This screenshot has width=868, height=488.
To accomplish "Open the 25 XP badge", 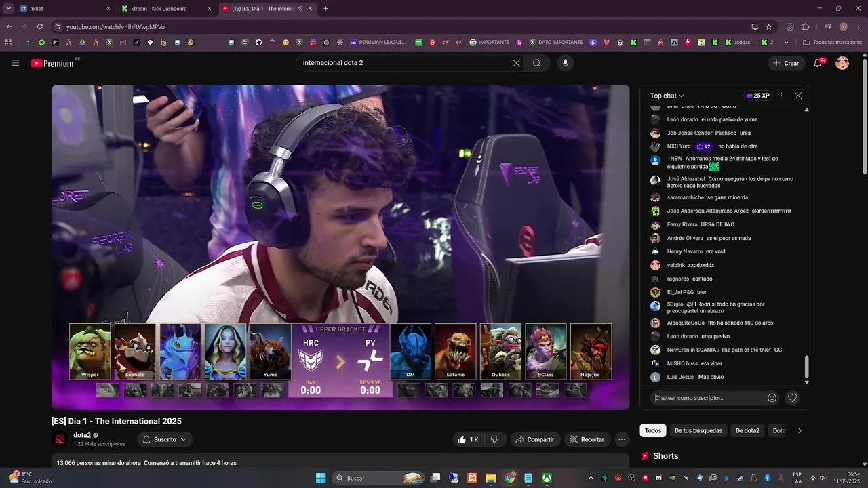I will click(x=757, y=96).
